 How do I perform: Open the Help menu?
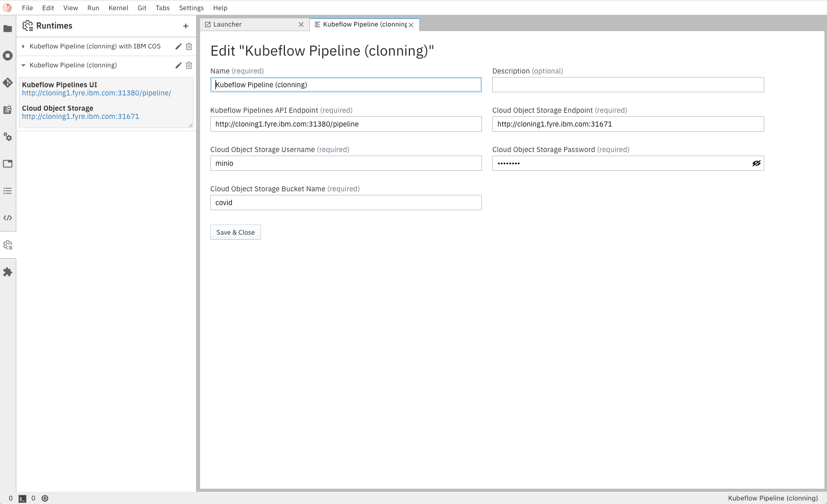(x=221, y=8)
